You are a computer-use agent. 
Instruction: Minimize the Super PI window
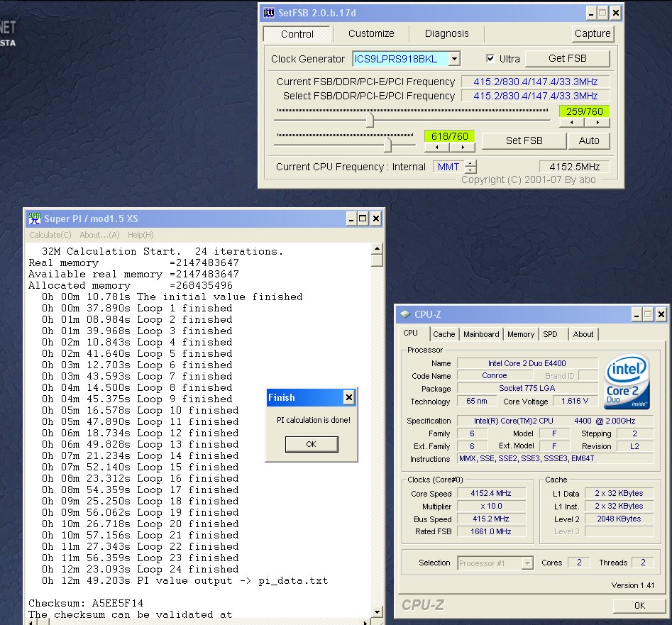(351, 219)
